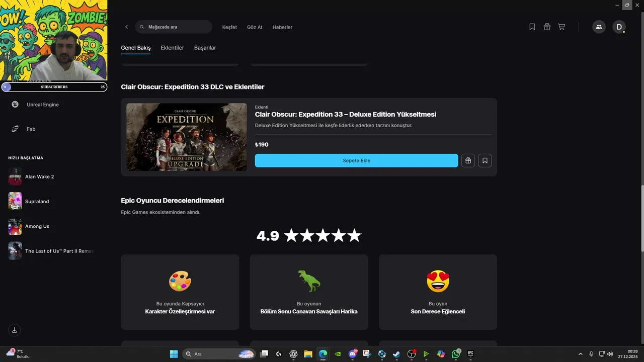Open Steam from the taskbar
The image size is (644, 362).
[396, 354]
